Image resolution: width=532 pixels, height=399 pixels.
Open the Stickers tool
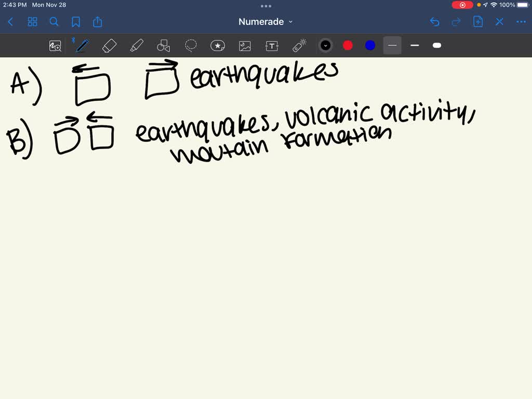(x=218, y=45)
